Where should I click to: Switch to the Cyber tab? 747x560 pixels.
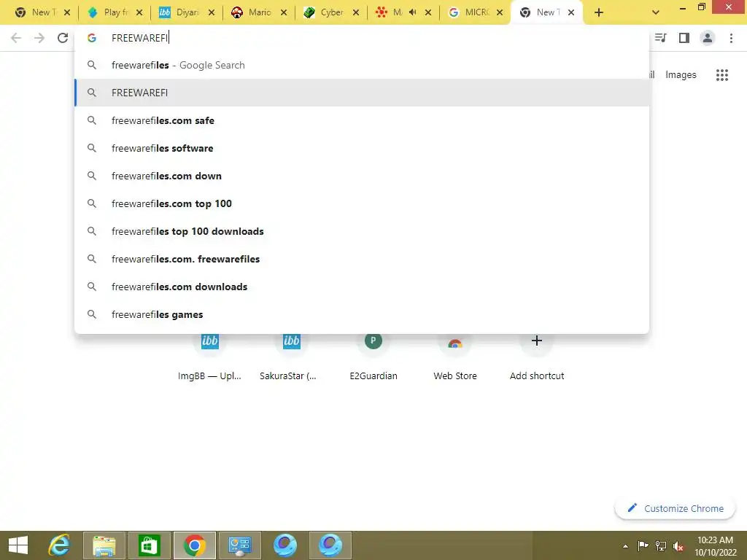pos(331,12)
